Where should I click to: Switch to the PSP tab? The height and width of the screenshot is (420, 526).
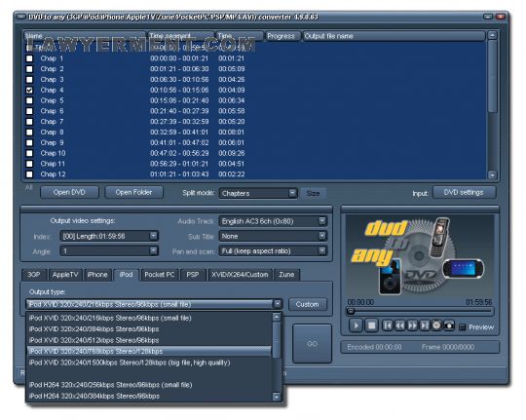193,275
